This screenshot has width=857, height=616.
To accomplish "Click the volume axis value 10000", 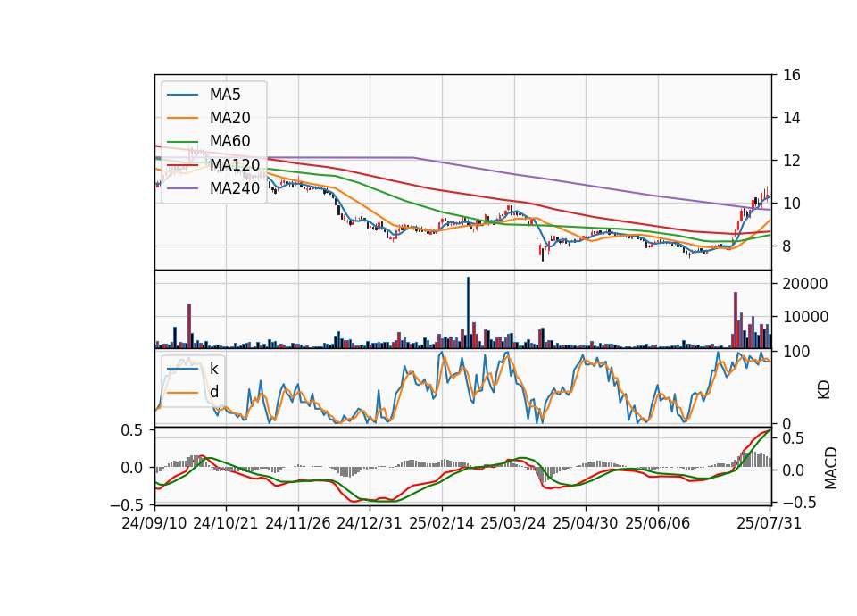I will click(x=805, y=317).
